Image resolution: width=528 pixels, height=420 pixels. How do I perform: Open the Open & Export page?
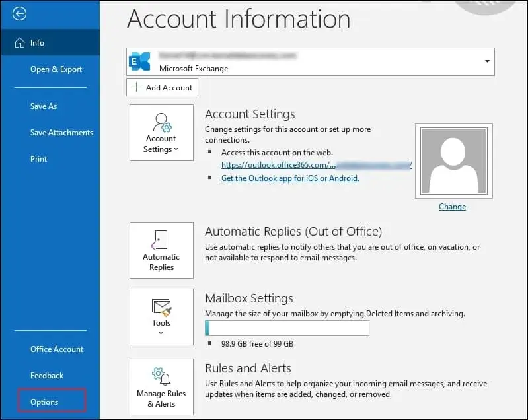[56, 69]
